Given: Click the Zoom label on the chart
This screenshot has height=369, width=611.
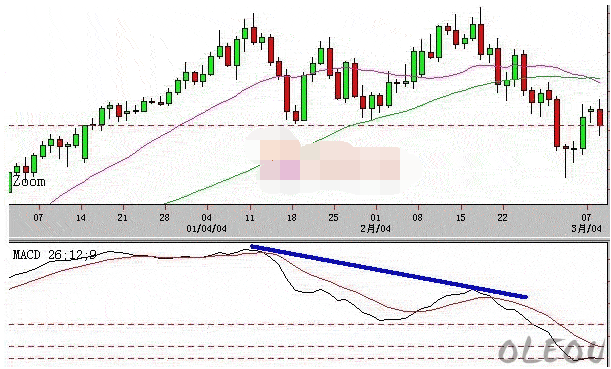Looking at the screenshot, I should point(29,182).
